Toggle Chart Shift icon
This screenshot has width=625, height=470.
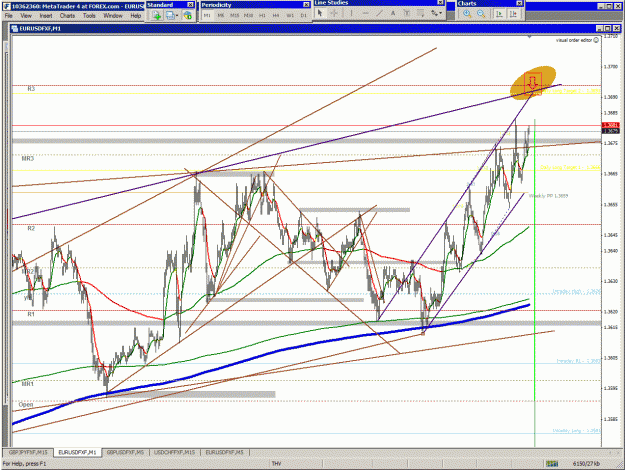tap(513, 14)
